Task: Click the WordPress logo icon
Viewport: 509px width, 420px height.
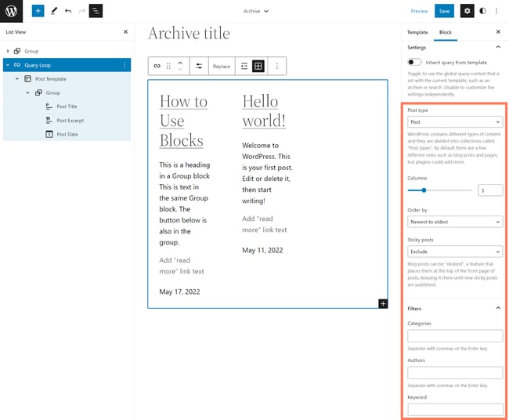Action: click(x=11, y=11)
